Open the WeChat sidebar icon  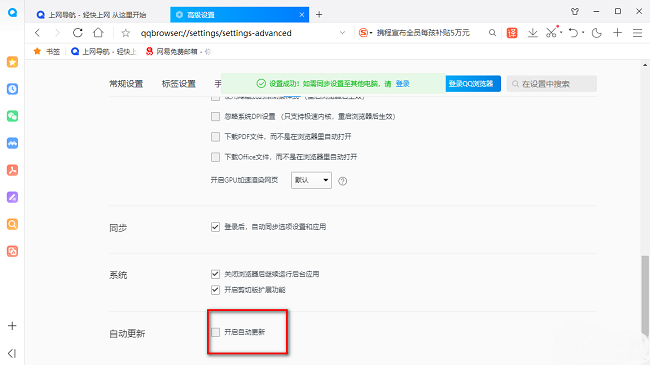[x=12, y=116]
